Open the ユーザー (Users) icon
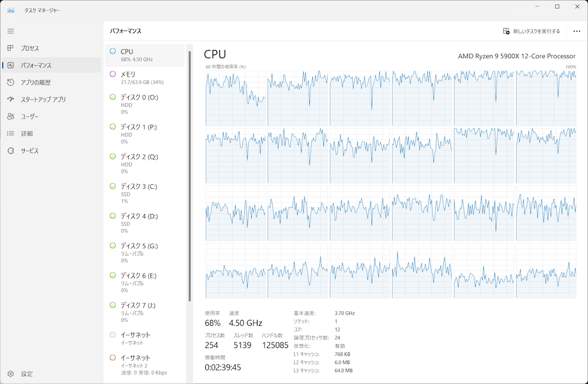This screenshot has width=588, height=384. pos(11,116)
